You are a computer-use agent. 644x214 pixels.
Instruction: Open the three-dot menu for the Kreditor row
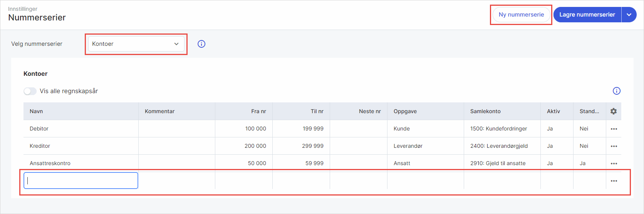[x=614, y=146]
